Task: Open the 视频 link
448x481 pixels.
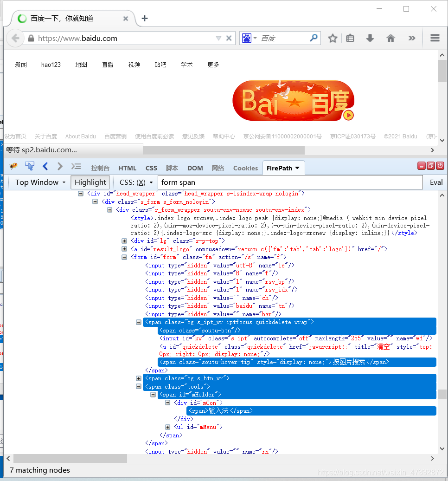Action: click(x=134, y=65)
